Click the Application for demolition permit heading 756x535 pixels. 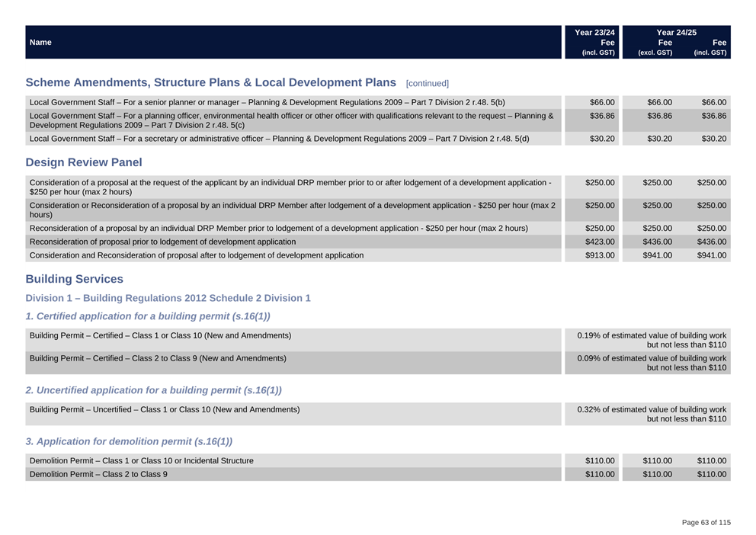click(129, 441)
